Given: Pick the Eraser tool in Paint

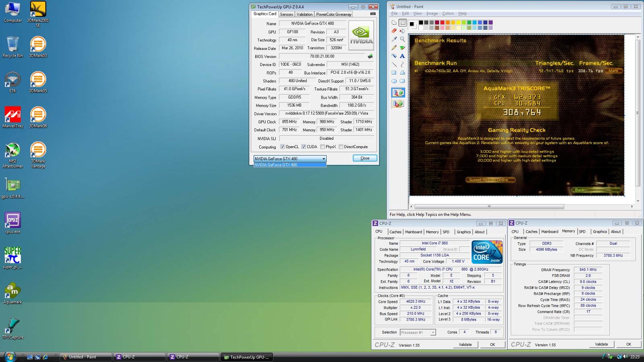Looking at the screenshot, I should click(394, 31).
